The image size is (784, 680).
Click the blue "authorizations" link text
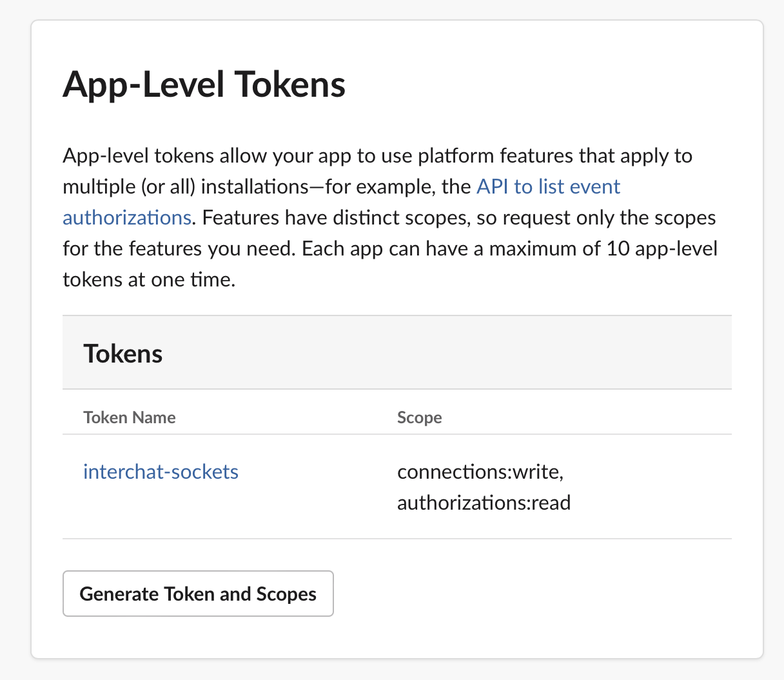point(127,217)
